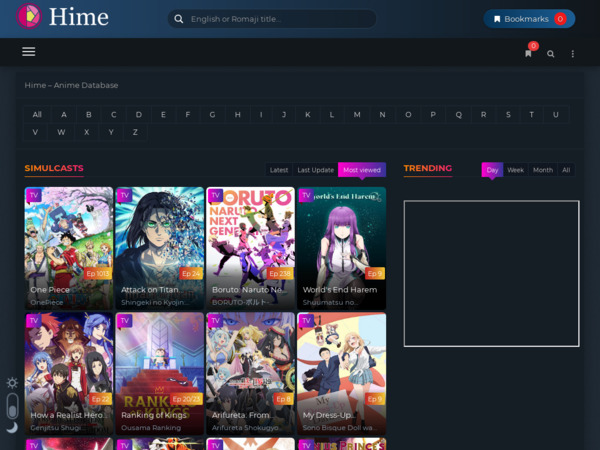The image size is (600, 450).
Task: Click the TV tag on Attack on Titan
Action: click(124, 196)
